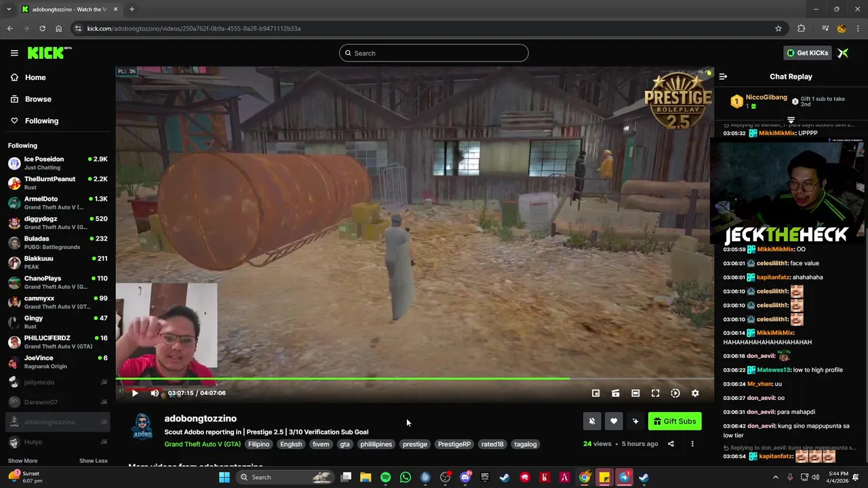868x488 pixels.
Task: Open Windows Start menu
Action: point(224,477)
